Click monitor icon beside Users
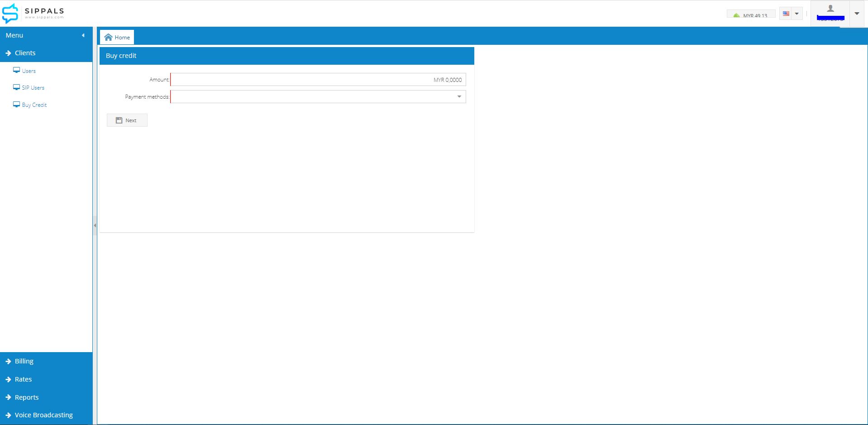The height and width of the screenshot is (425, 868). [16, 70]
